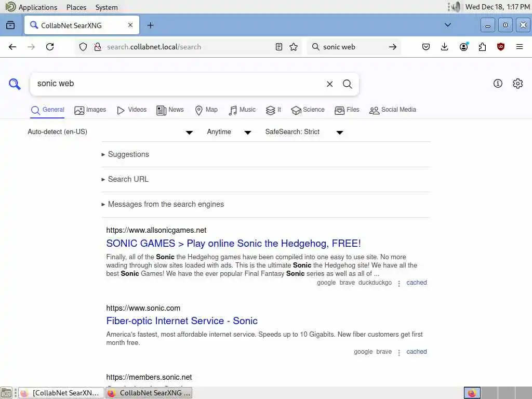Open the SafeSearch: Strict dropdown

click(x=304, y=132)
